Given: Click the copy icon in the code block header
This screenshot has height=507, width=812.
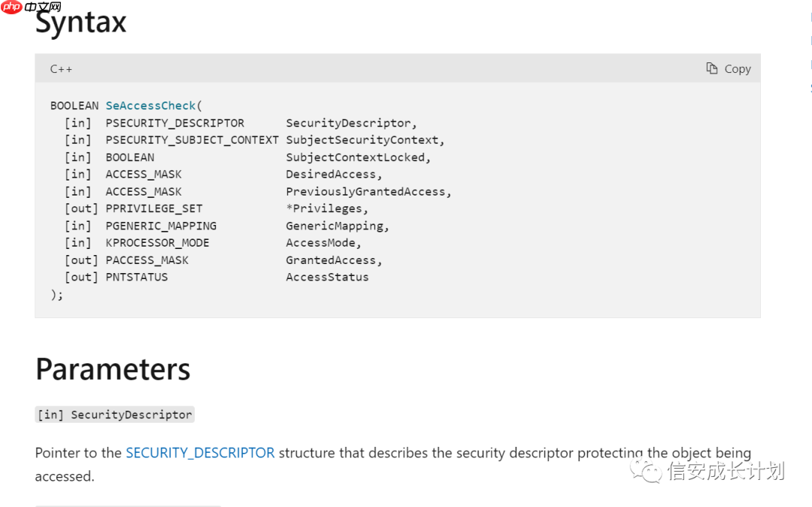Looking at the screenshot, I should [712, 68].
